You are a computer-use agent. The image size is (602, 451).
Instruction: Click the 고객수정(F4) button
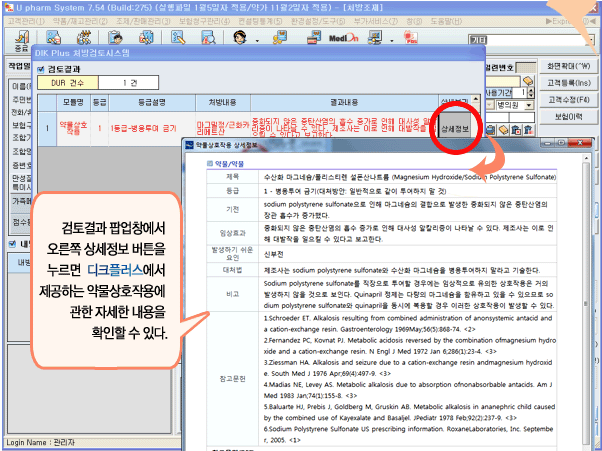coord(568,100)
